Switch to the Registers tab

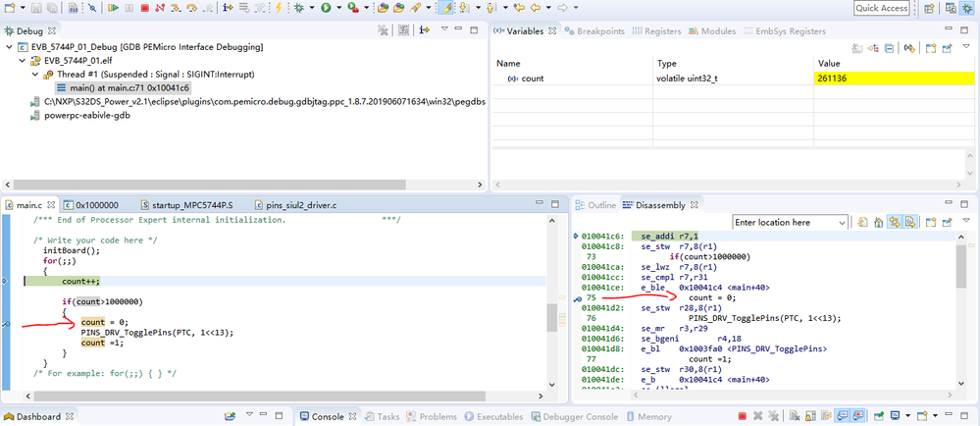[662, 31]
